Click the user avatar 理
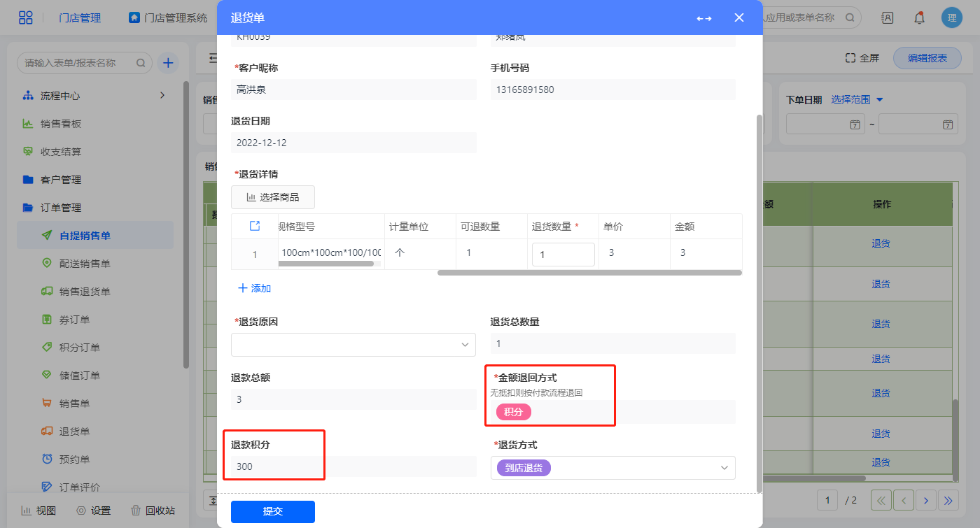The height and width of the screenshot is (528, 980). point(951,18)
